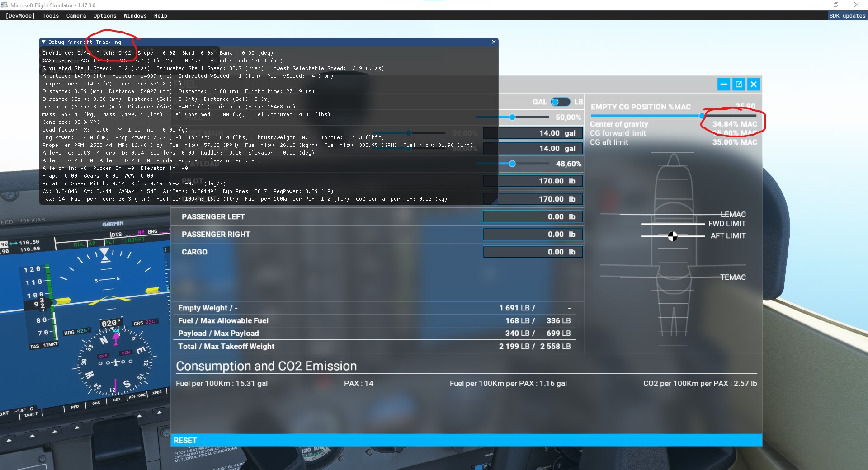Edit the Passenger Right weight field
Screen dimensions: 868x470
pyautogui.click(x=533, y=234)
